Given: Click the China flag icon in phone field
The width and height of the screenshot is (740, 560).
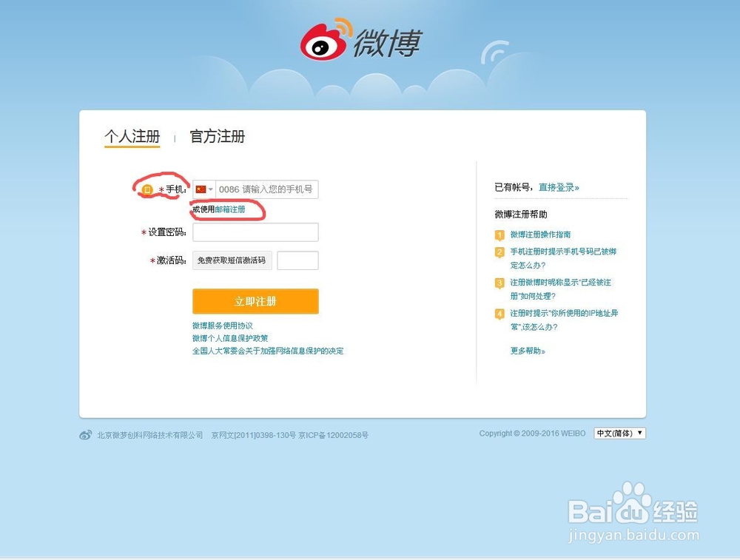Looking at the screenshot, I should [201, 189].
